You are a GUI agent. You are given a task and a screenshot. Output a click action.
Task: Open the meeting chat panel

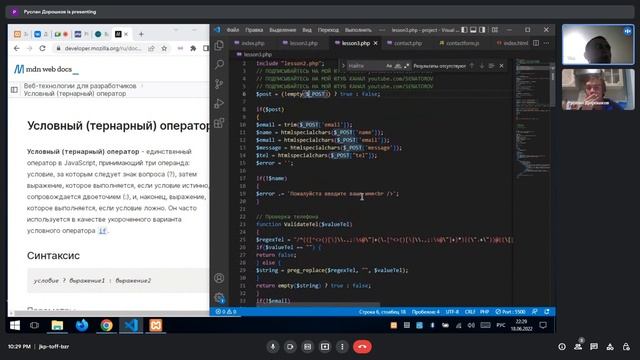[x=594, y=347]
